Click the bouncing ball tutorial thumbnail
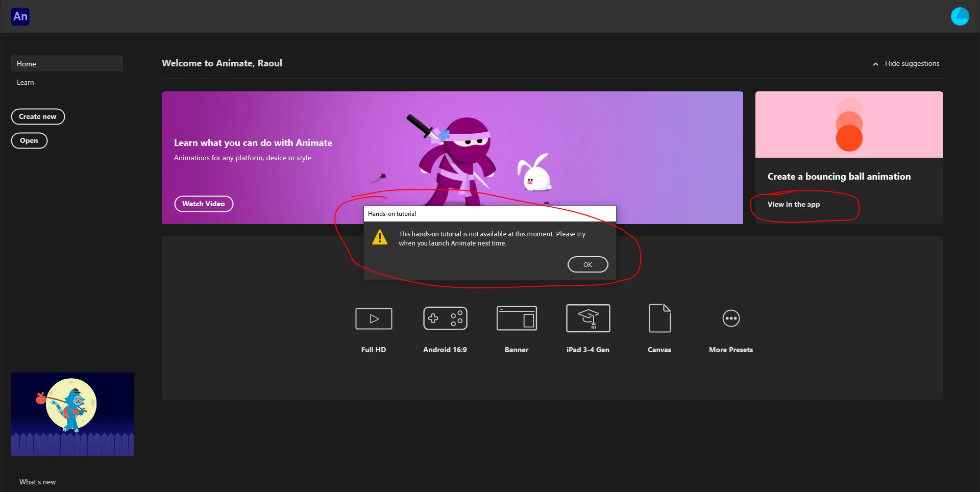The height and width of the screenshot is (492, 980). [x=849, y=125]
